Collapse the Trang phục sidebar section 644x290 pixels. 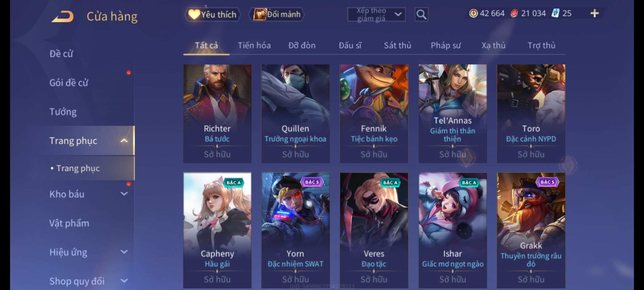coord(124,140)
